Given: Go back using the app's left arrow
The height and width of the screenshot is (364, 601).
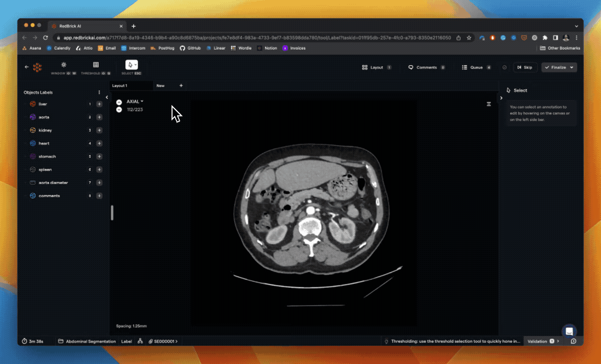Looking at the screenshot, I should click(26, 67).
